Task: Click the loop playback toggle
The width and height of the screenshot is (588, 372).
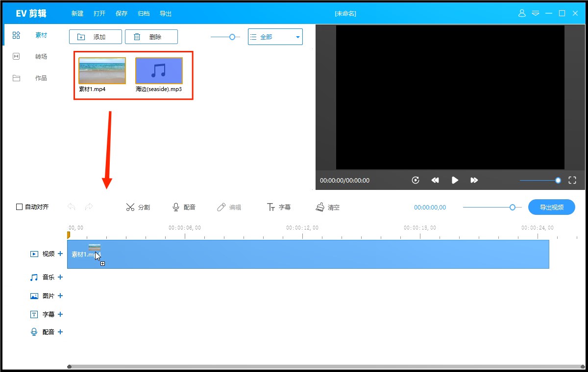Action: pos(415,180)
